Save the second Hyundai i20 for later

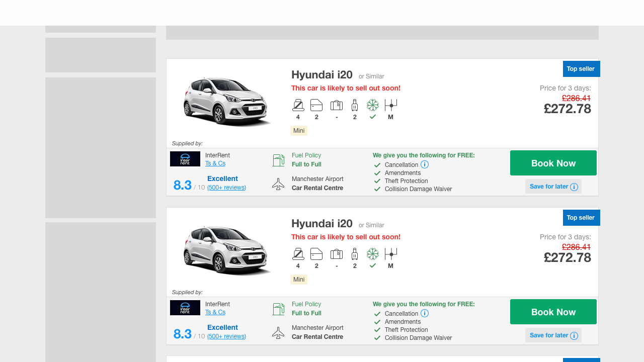tap(553, 335)
